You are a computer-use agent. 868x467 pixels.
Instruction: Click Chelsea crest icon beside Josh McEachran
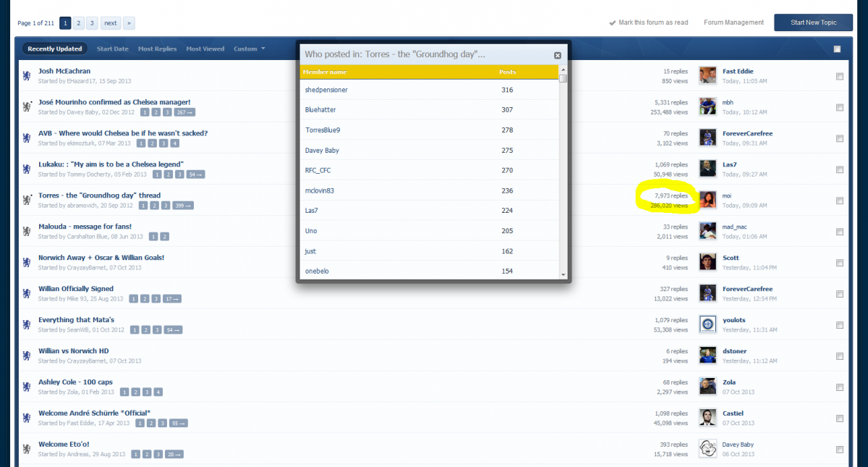[27, 75]
